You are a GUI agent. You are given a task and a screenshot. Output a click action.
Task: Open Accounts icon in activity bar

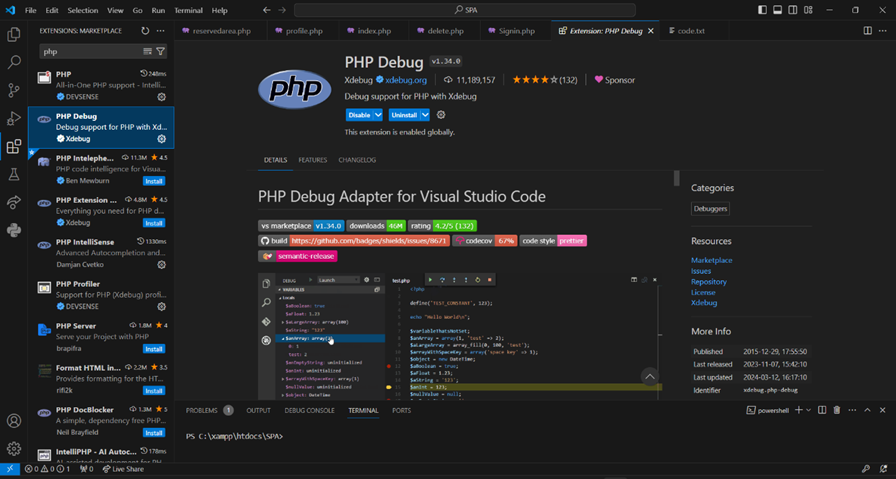(14, 421)
